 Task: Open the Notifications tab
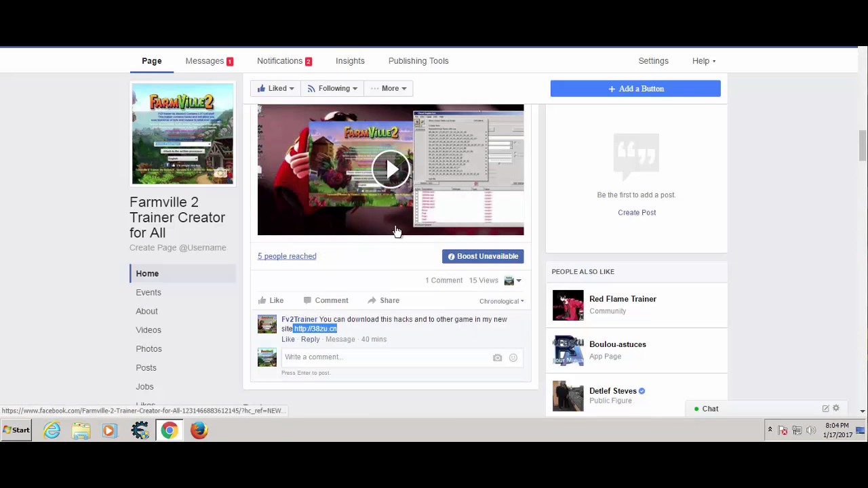(x=284, y=61)
